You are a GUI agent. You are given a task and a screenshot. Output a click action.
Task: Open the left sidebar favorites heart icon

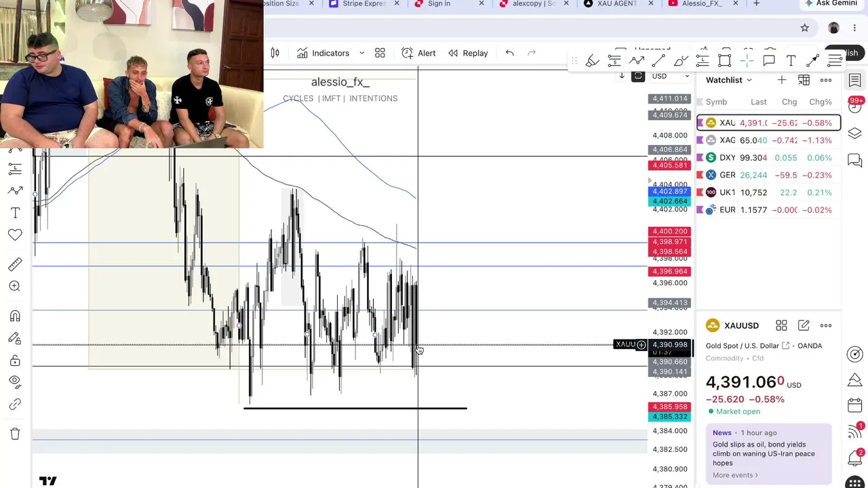click(15, 235)
